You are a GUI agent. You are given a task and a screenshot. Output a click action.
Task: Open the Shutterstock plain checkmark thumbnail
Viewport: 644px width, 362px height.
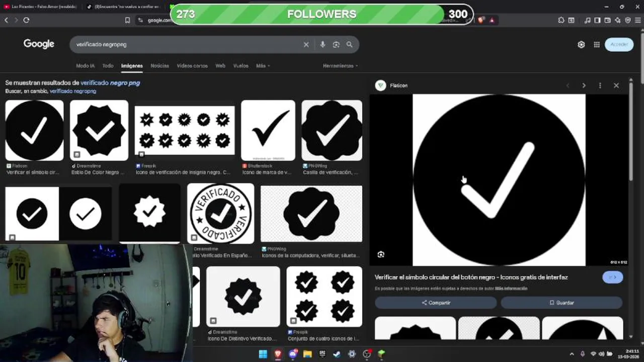[268, 130]
